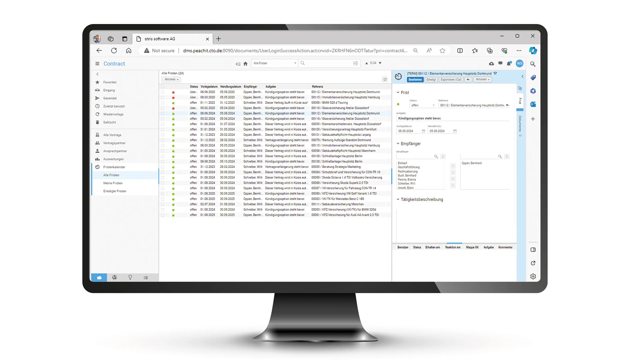Screen dimensions: 630x364
Task: Toggle the favorite star next to TERM title
Action: [x=495, y=73]
